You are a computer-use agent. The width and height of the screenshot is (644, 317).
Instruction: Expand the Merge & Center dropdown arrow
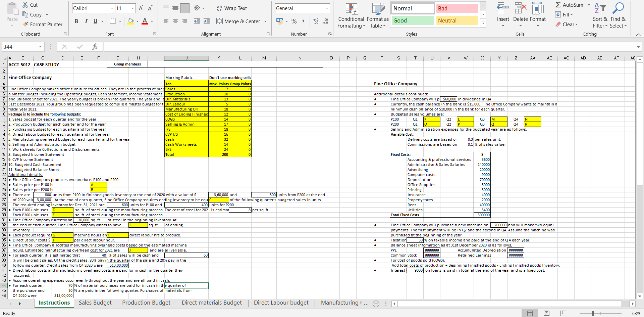[265, 21]
